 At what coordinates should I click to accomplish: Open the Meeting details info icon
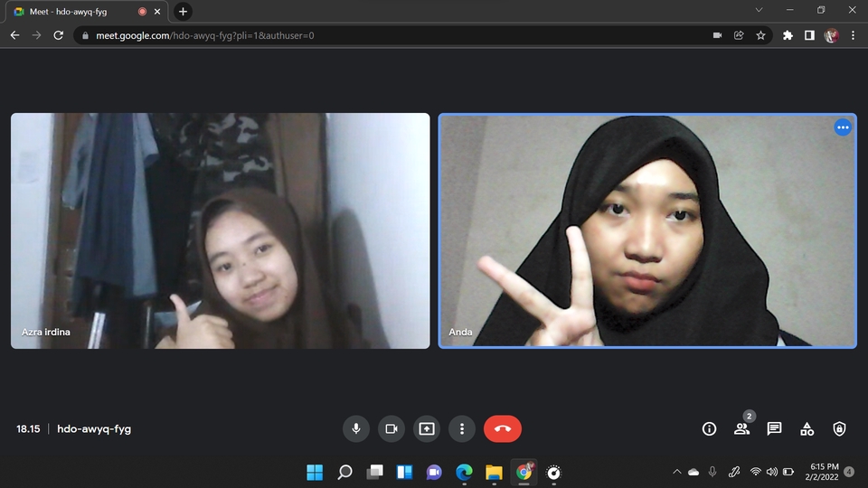pos(709,428)
